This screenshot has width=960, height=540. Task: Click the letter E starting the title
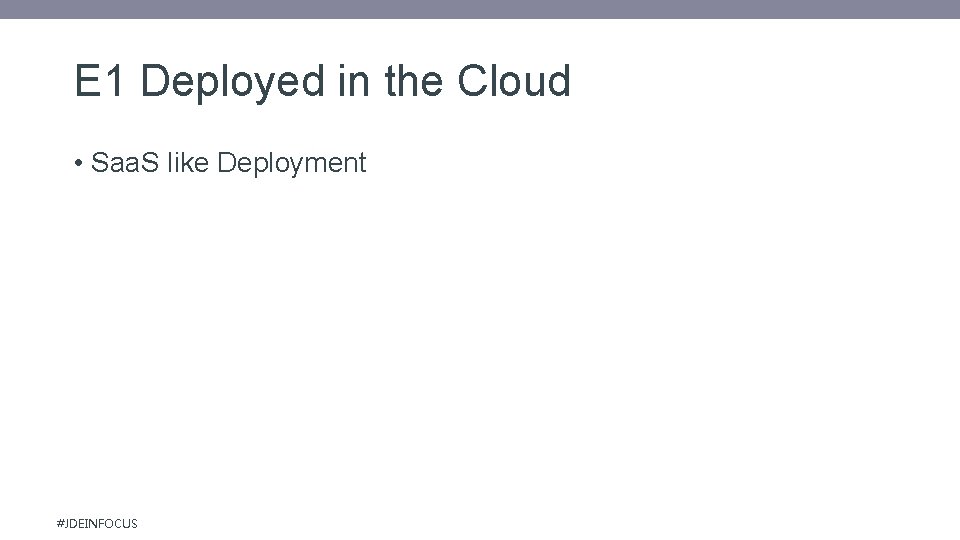point(88,81)
